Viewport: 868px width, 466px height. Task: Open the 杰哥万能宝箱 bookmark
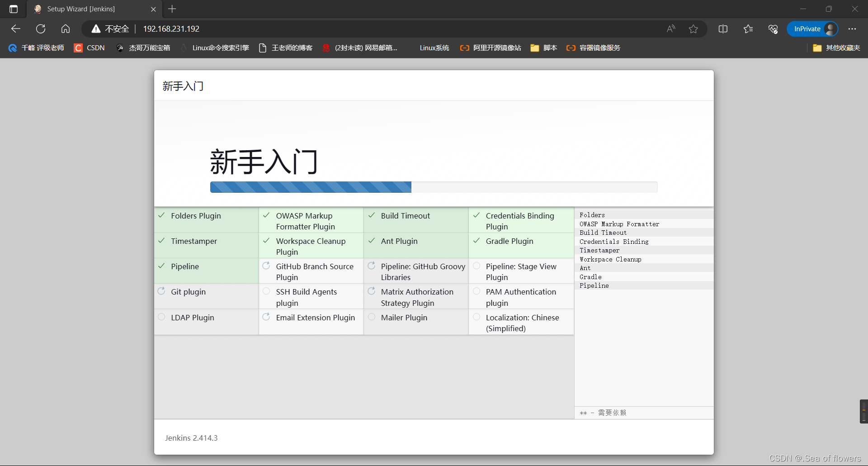point(143,48)
